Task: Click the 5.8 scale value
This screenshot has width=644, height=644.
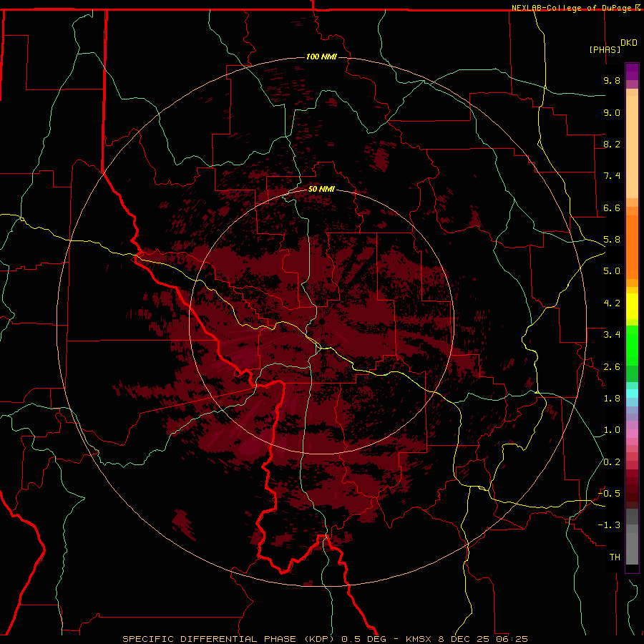Action: click(612, 240)
